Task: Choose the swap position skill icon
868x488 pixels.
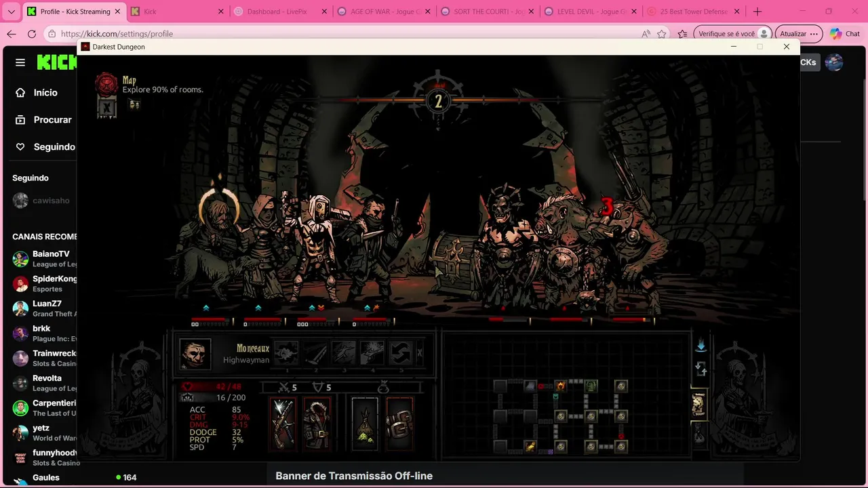Action: click(x=400, y=353)
